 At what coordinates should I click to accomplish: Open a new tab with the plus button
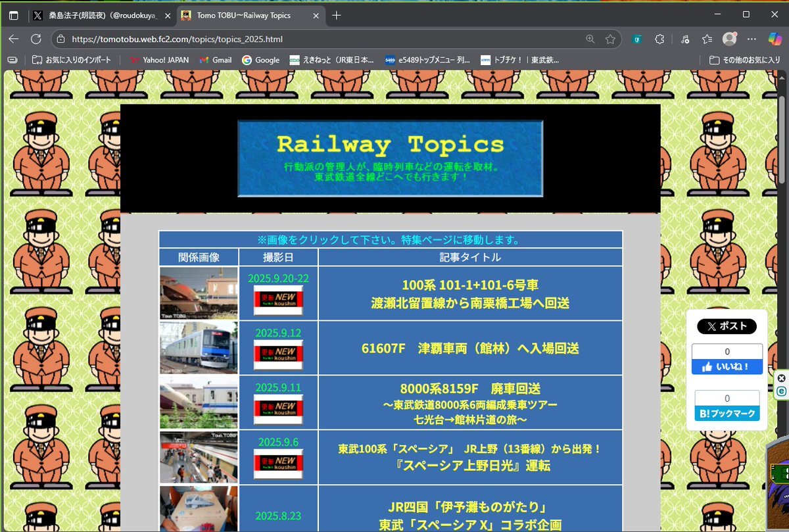pos(337,15)
